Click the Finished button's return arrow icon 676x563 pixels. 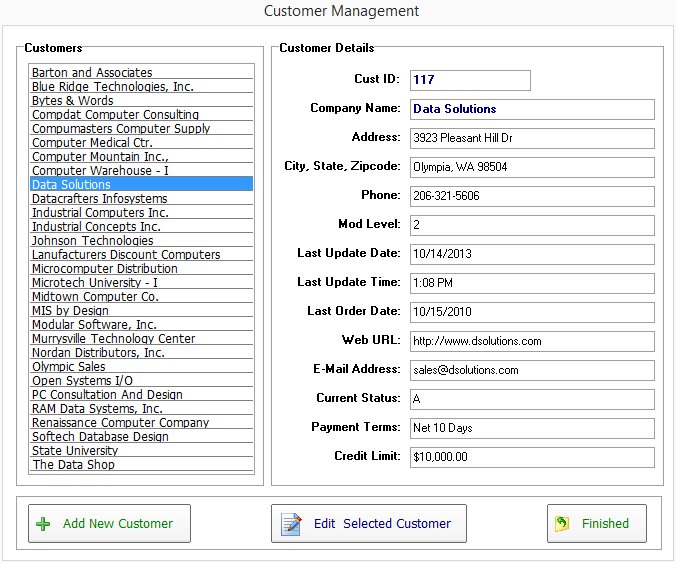(x=563, y=523)
